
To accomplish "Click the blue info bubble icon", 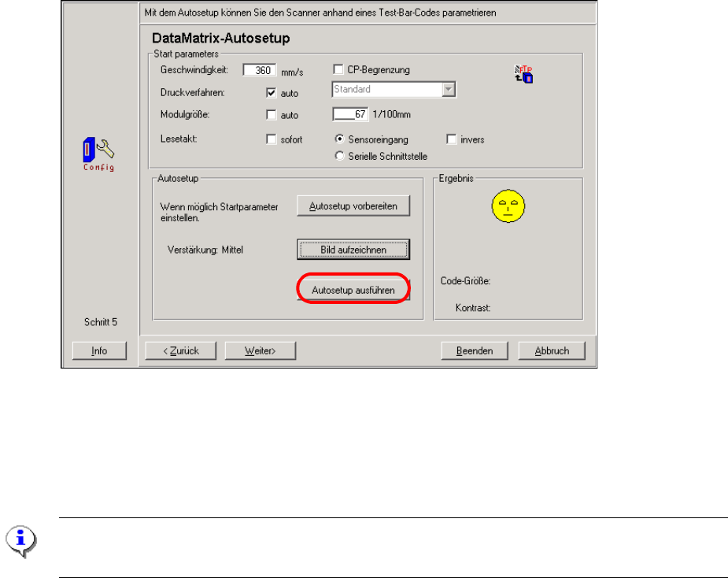I will [20, 541].
